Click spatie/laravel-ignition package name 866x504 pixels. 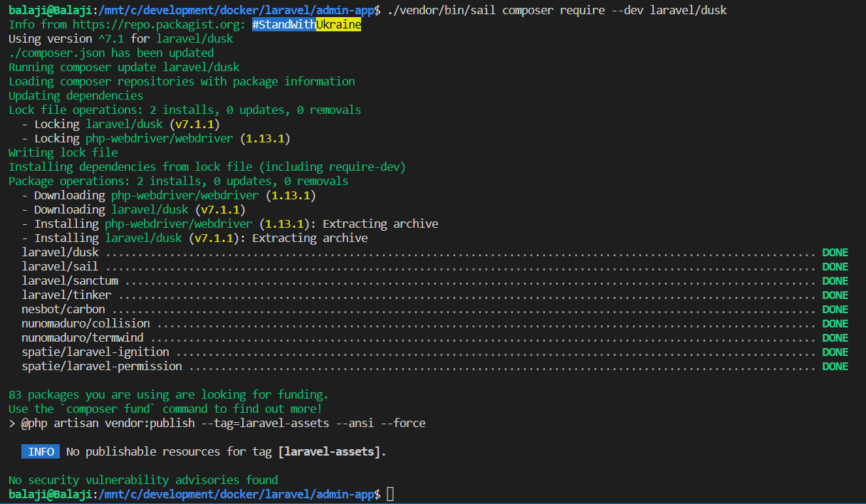coord(95,352)
